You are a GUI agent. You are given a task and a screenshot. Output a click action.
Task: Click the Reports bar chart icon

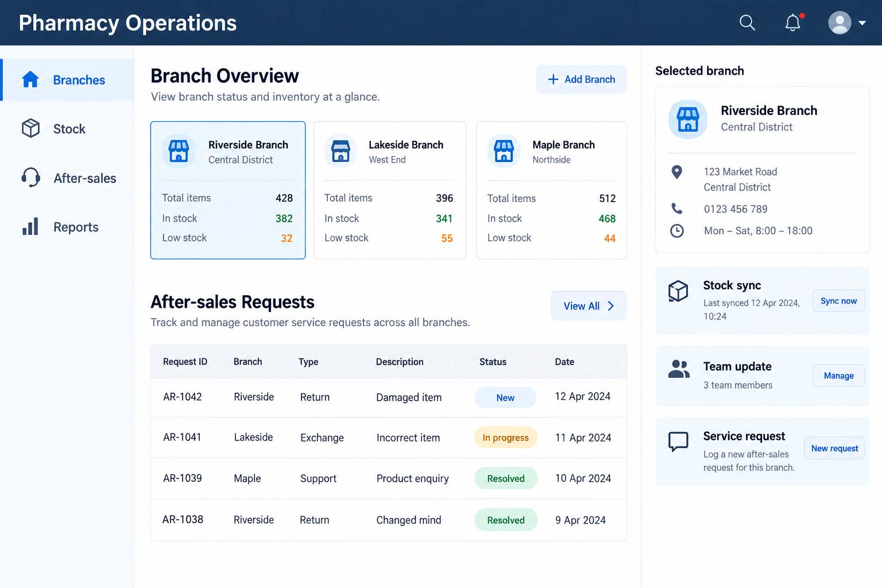[x=30, y=226]
